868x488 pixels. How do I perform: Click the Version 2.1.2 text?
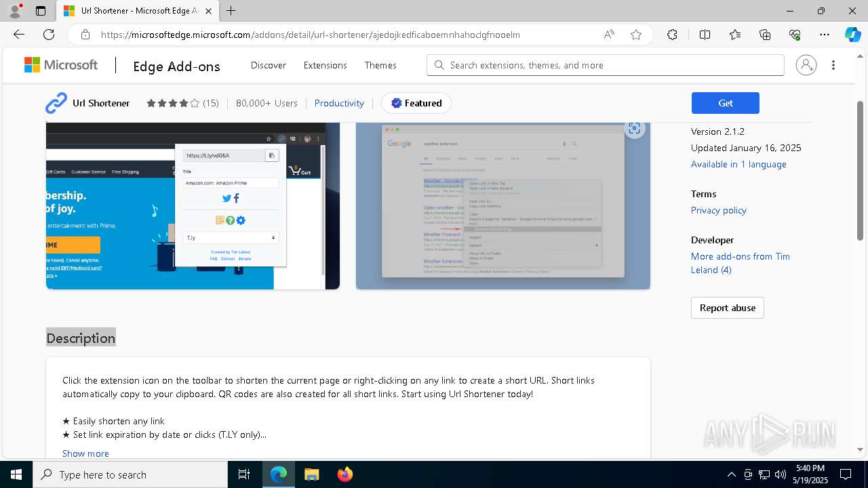coord(717,131)
